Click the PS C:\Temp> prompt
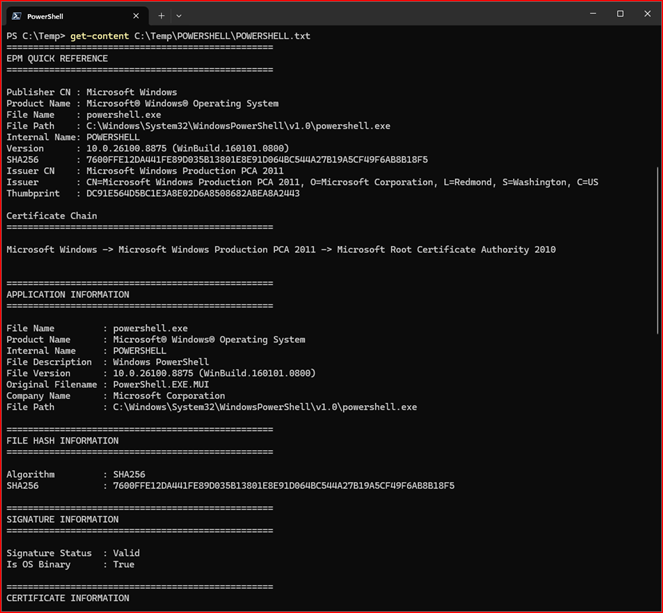The width and height of the screenshot is (663, 613). tap(36, 36)
